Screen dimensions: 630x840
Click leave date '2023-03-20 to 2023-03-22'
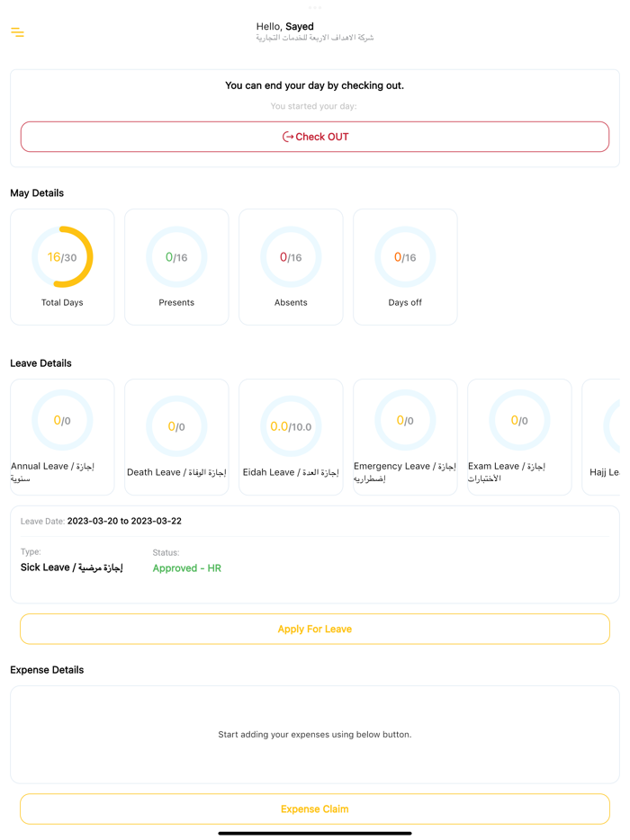tap(124, 522)
